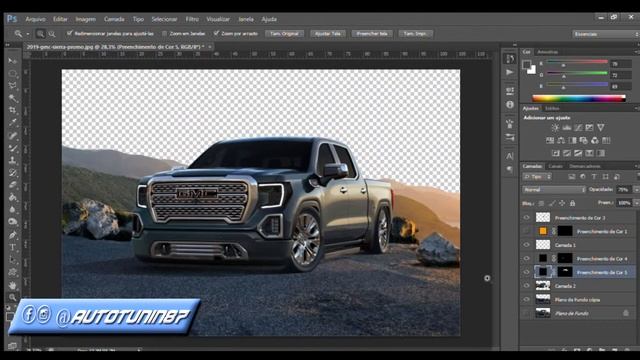
Task: Select the Dodge tool
Action: pyautogui.click(x=13, y=222)
